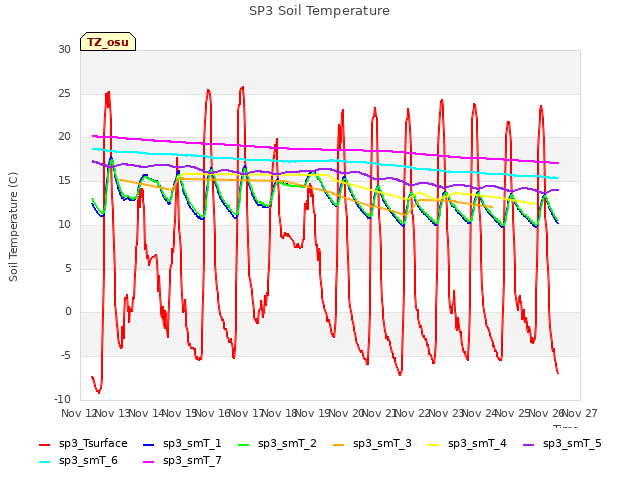Select the sp3_smT_3 legend label

382,444
